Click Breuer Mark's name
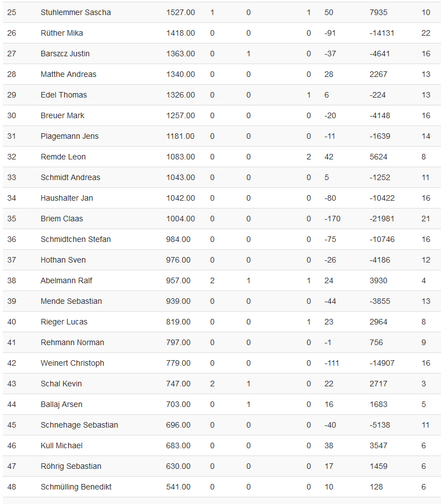Viewport: 441px width, 504px height. pos(62,115)
